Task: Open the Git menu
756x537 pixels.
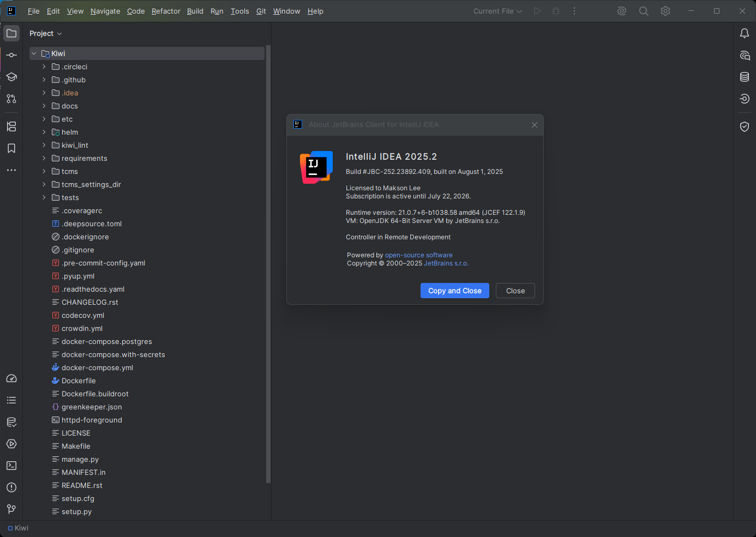Action: (x=261, y=11)
